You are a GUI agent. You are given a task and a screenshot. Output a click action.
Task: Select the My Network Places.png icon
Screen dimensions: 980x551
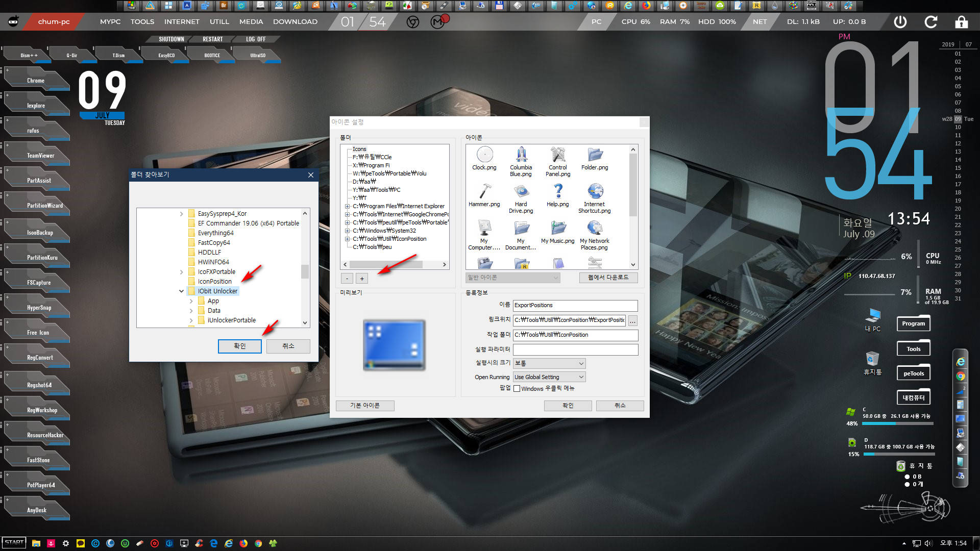[595, 235]
